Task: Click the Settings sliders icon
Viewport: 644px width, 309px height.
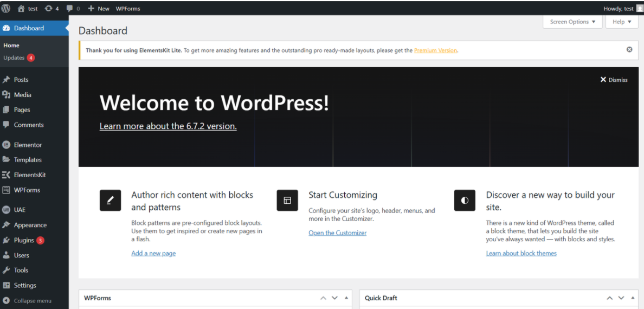Action: click(6, 285)
